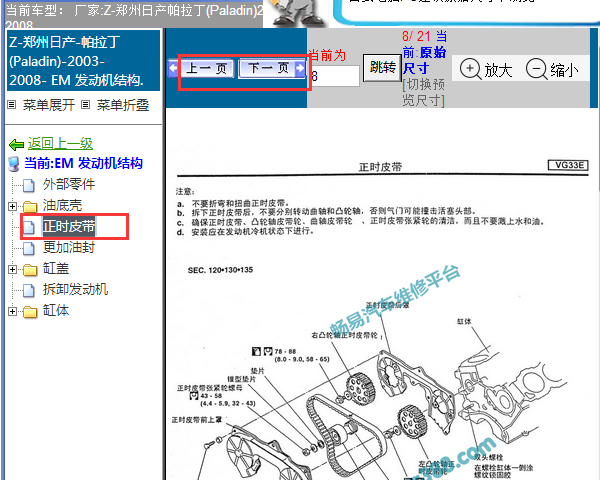Image resolution: width=600 pixels, height=480 pixels.
Task: Open the 油底壳 folder
Action: (62, 206)
